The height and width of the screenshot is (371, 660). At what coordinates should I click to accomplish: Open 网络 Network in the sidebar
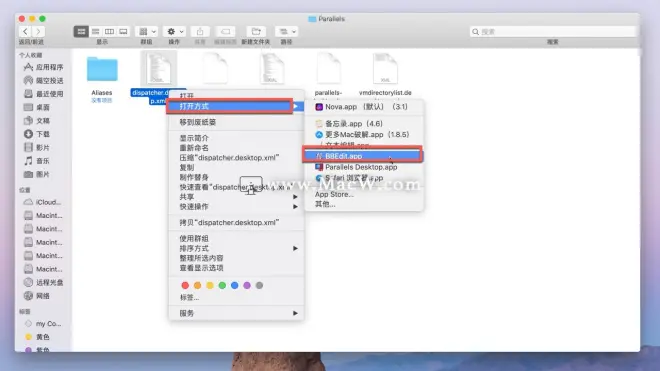37,296
